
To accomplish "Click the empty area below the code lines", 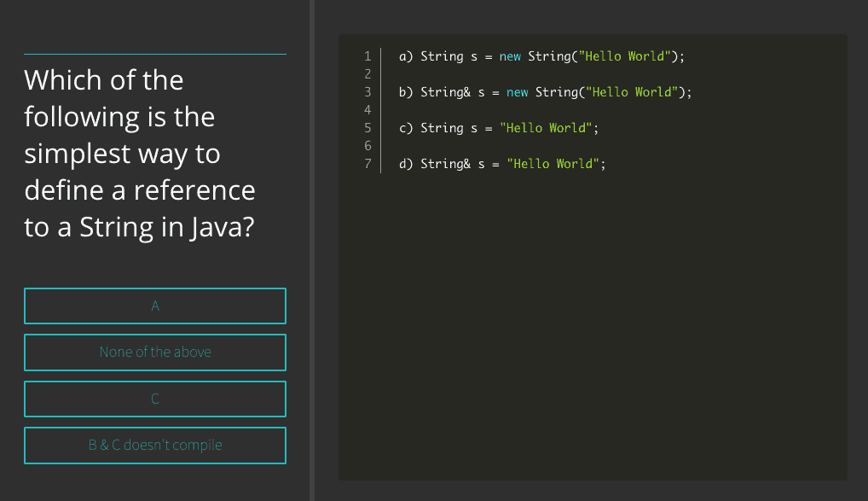I will [593, 341].
